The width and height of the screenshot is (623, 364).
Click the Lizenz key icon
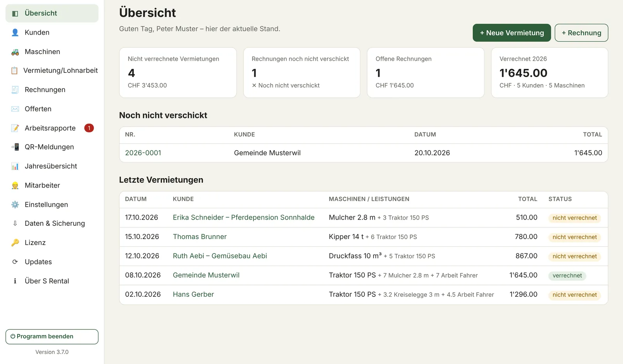(x=15, y=243)
